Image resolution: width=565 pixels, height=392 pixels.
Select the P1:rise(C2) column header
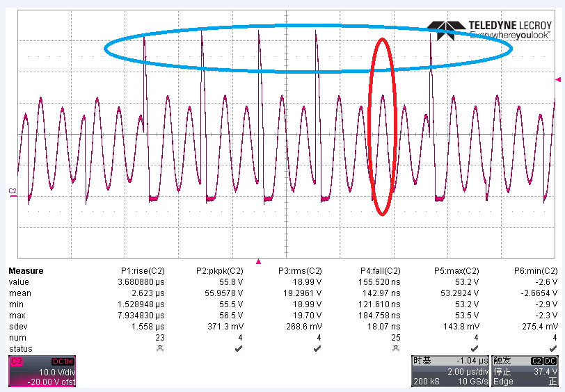pos(143,270)
